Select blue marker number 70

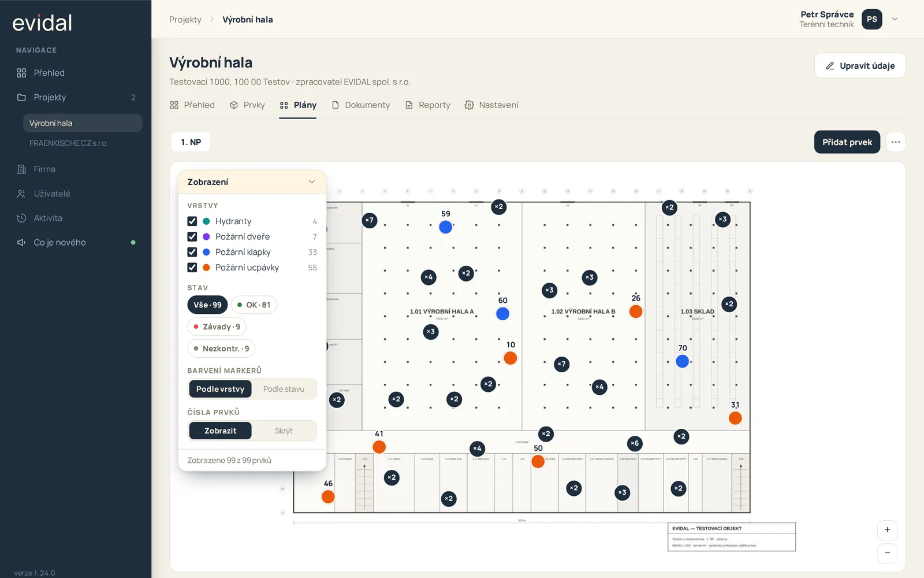point(683,361)
